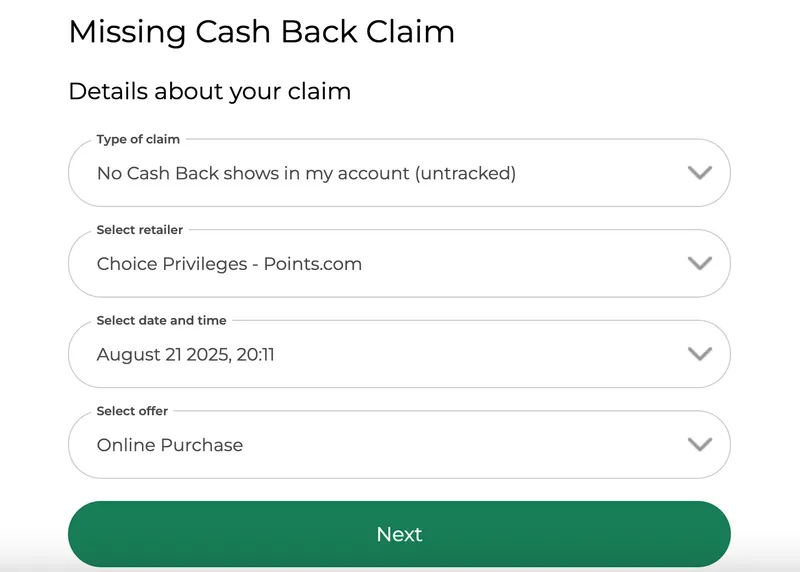Click the 'Choice Privileges - Points.com' retailer value
Screen dimensions: 800x572
pos(229,264)
